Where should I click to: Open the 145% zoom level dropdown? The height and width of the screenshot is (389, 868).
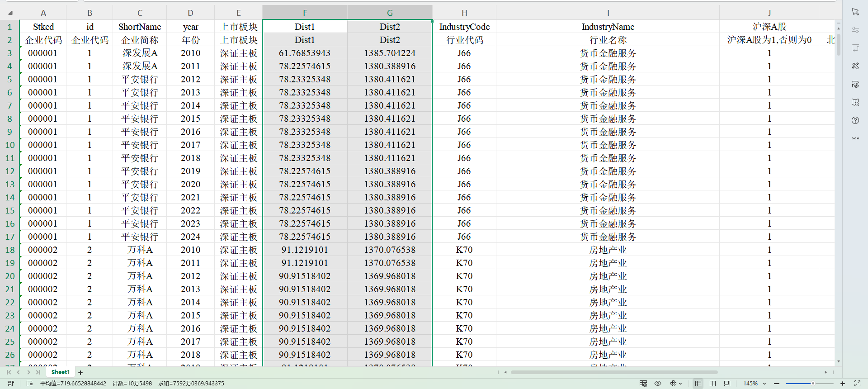[x=755, y=384]
